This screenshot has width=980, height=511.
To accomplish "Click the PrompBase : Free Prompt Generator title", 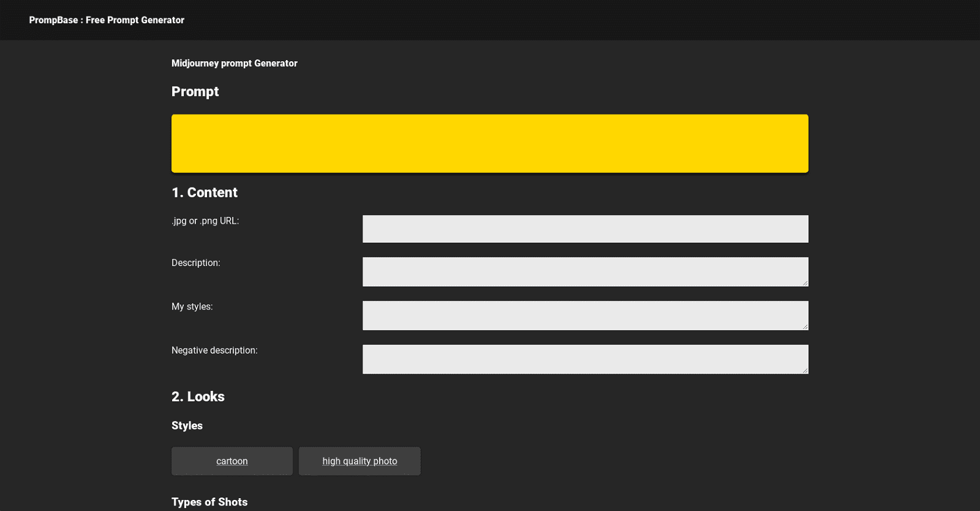I will point(107,20).
